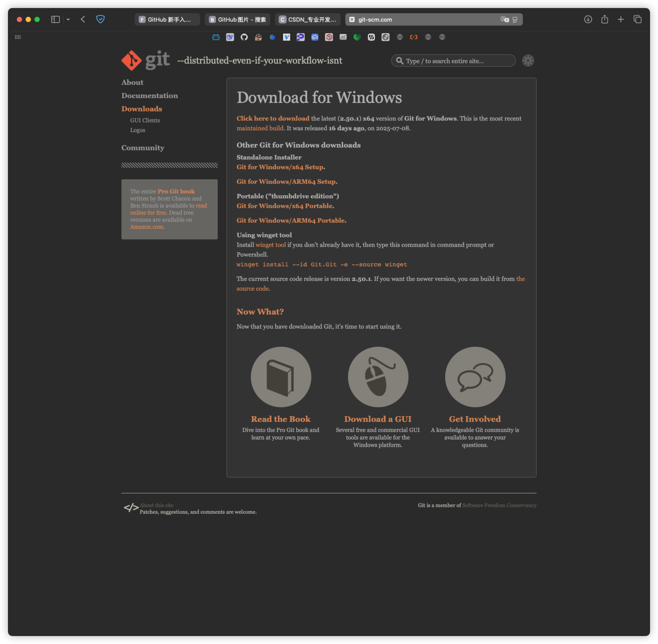This screenshot has width=658, height=644.
Task: Click here to download Git for Windows
Action: pos(273,118)
